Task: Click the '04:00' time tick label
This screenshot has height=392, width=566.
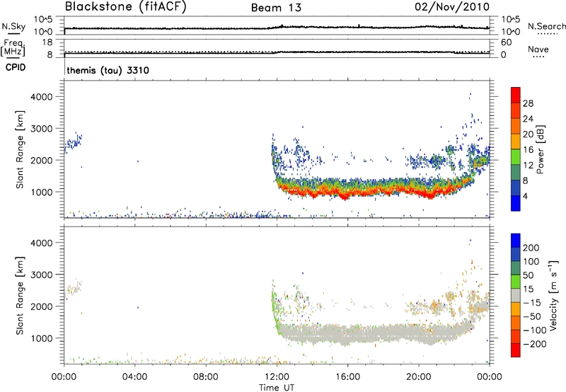Action: pos(135,377)
